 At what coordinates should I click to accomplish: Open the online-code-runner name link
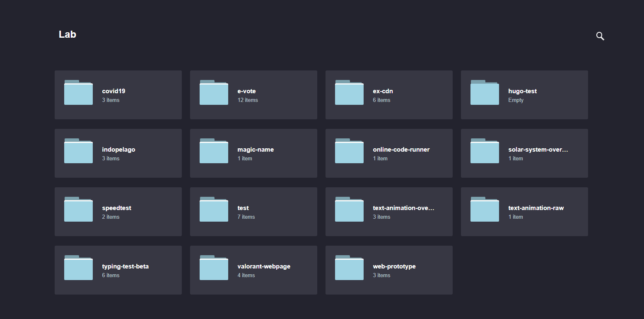pos(401,150)
